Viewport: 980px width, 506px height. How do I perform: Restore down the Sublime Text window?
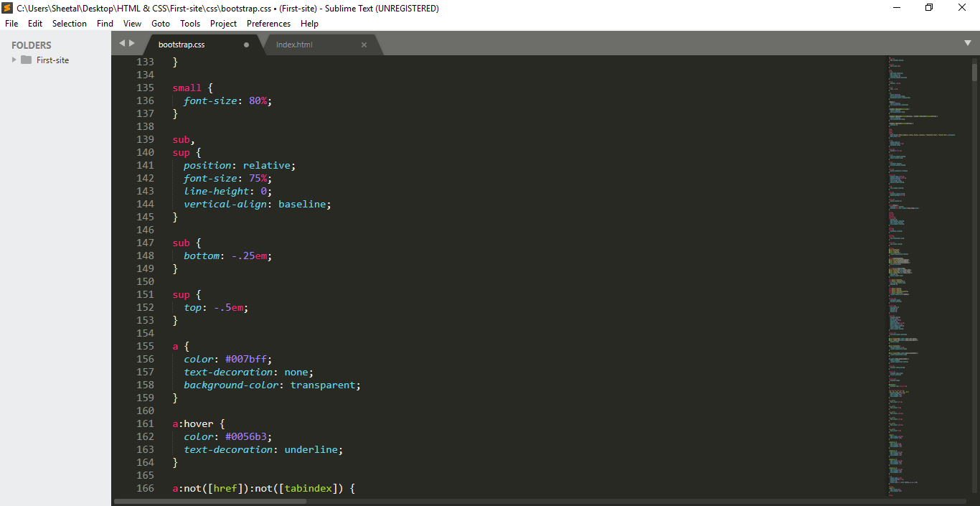pos(929,8)
